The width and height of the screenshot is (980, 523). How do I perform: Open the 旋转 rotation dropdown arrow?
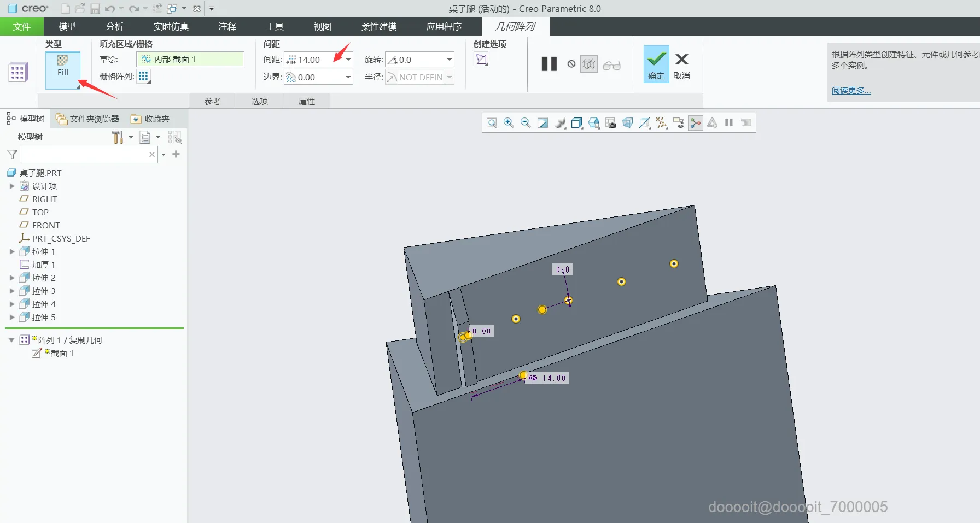450,60
